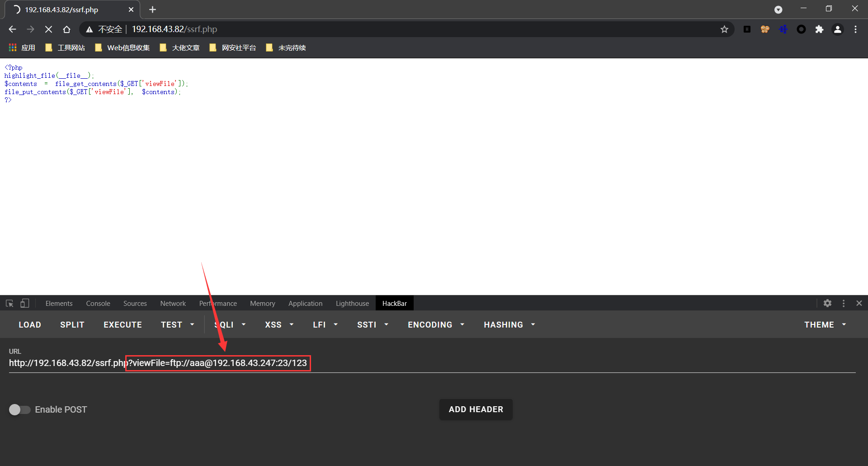This screenshot has width=868, height=466.
Task: Open the Chrome extensions puzzle icon
Action: [819, 29]
